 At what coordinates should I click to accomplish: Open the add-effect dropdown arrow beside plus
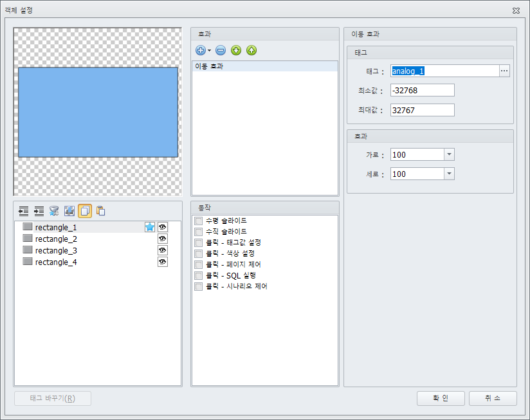210,51
